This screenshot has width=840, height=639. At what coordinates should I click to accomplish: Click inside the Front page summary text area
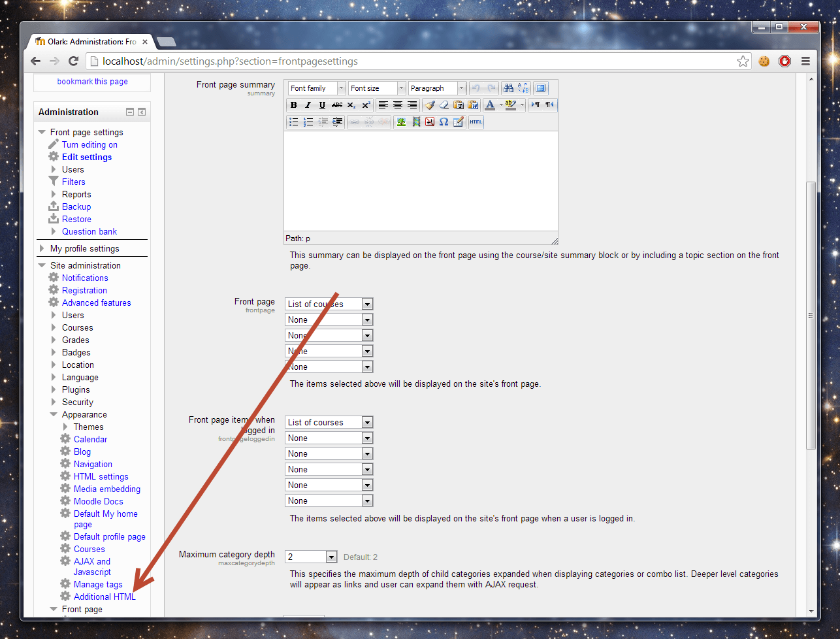click(421, 181)
